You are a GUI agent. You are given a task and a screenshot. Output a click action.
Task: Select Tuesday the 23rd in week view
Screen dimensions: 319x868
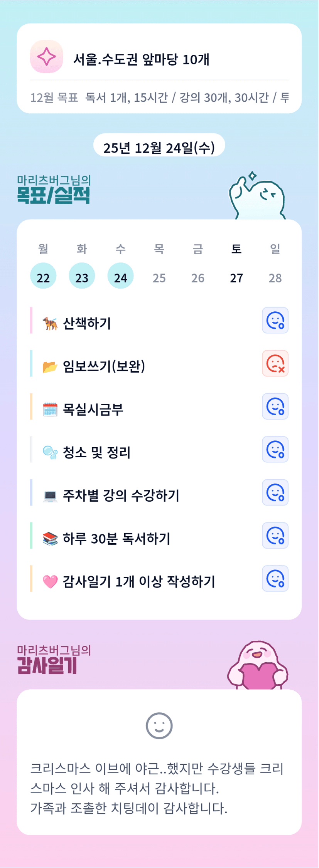click(82, 276)
